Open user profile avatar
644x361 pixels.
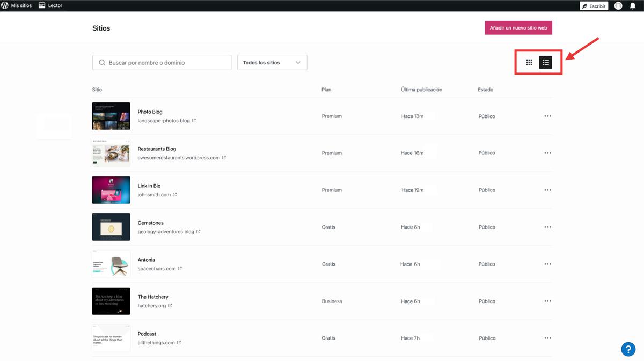pyautogui.click(x=618, y=6)
